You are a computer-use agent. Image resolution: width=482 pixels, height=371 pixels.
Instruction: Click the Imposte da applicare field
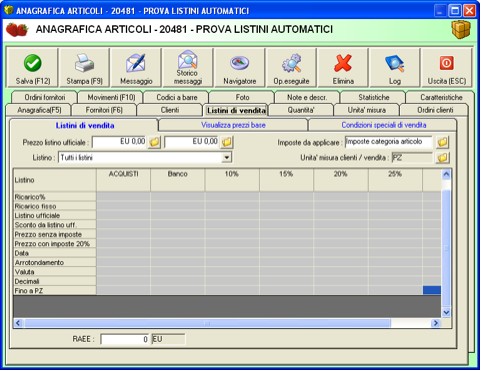tap(389, 142)
